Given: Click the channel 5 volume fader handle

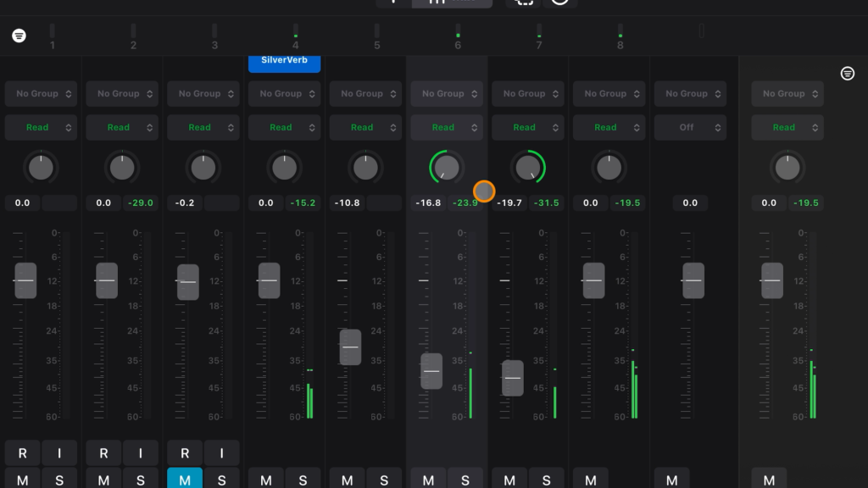Looking at the screenshot, I should click(x=350, y=347).
